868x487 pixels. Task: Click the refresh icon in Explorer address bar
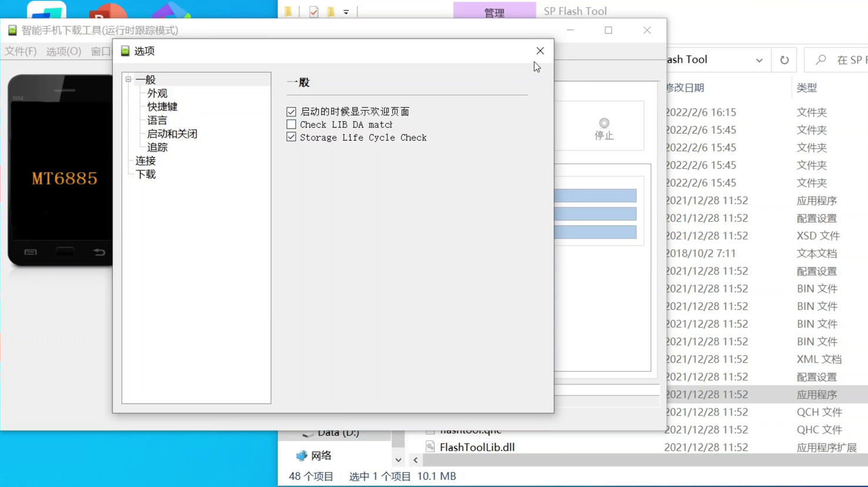click(784, 59)
